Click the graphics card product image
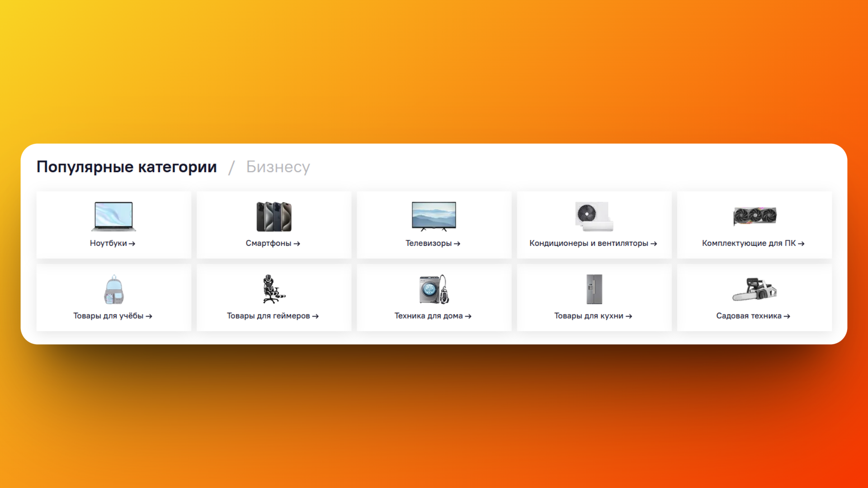868x488 pixels. tap(754, 216)
